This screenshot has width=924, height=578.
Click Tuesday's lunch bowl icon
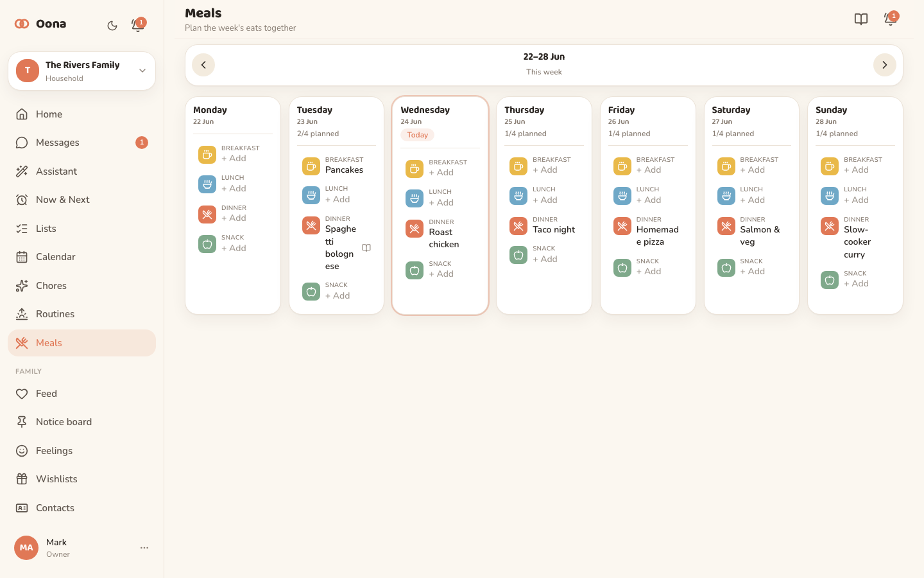pos(311,195)
